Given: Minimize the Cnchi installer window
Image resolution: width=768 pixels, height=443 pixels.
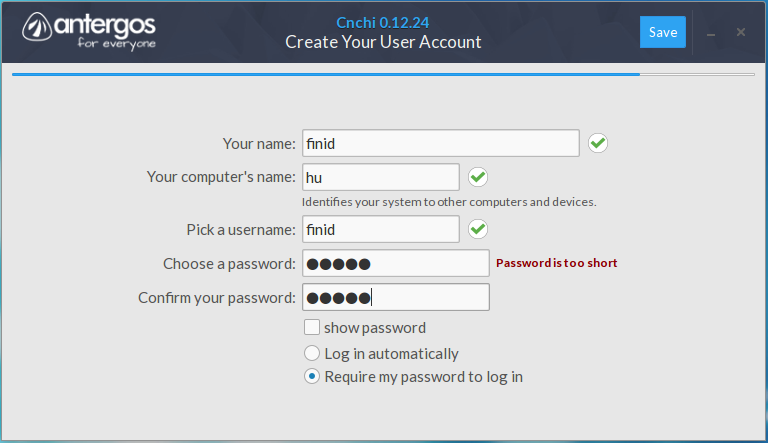Looking at the screenshot, I should (711, 33).
